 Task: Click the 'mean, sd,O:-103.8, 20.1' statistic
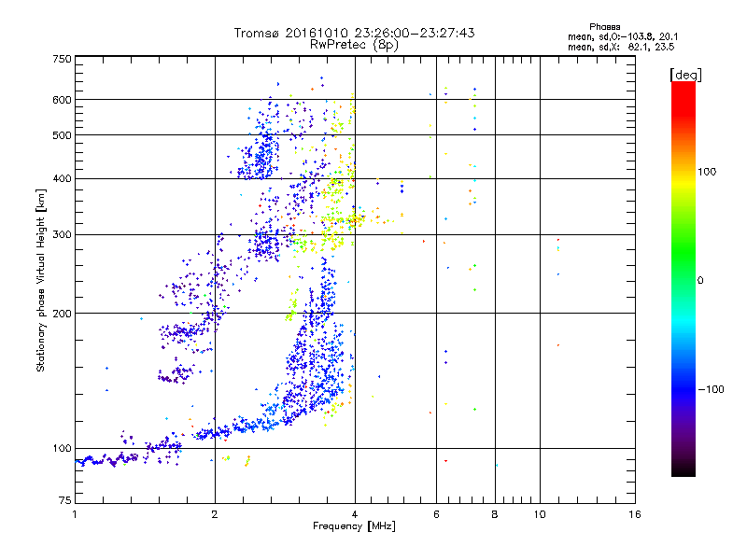623,36
